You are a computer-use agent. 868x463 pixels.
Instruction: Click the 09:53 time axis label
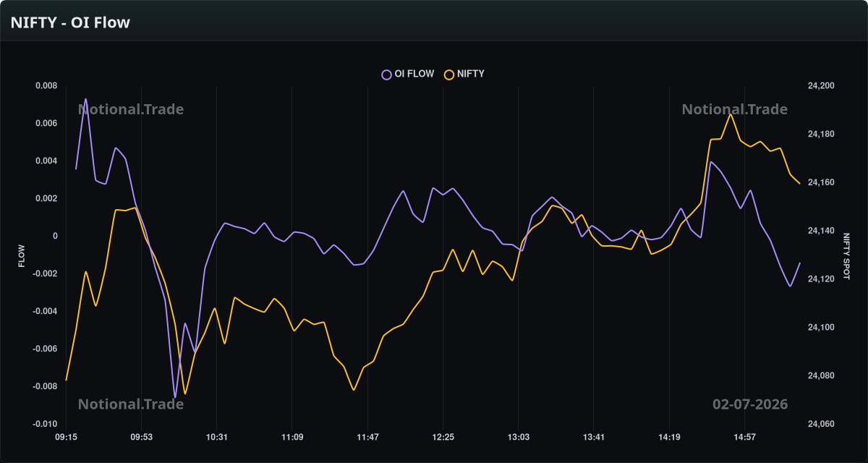pyautogui.click(x=141, y=437)
